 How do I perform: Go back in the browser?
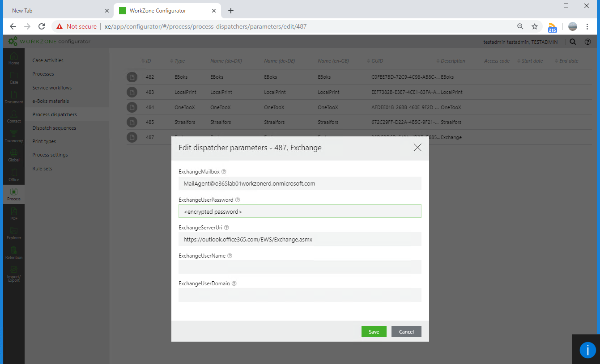[13, 26]
